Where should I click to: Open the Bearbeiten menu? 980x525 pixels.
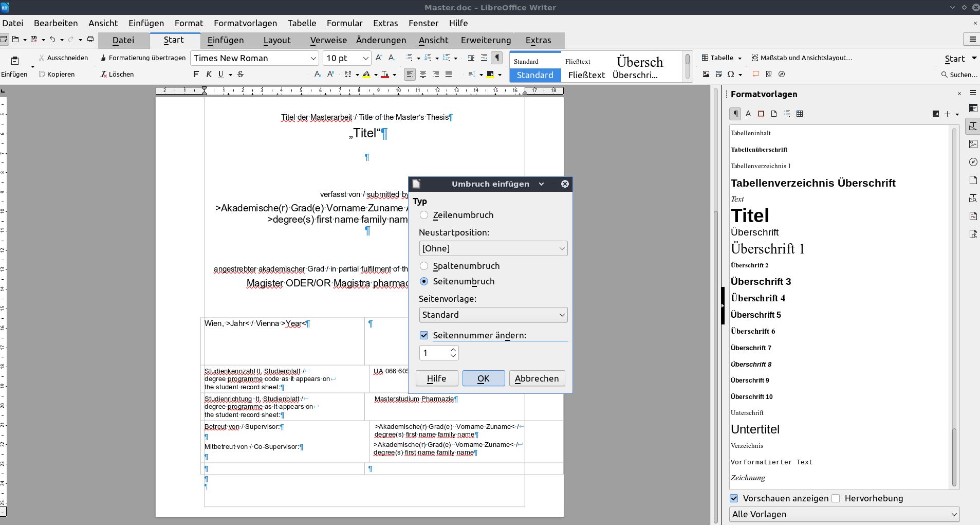click(56, 23)
